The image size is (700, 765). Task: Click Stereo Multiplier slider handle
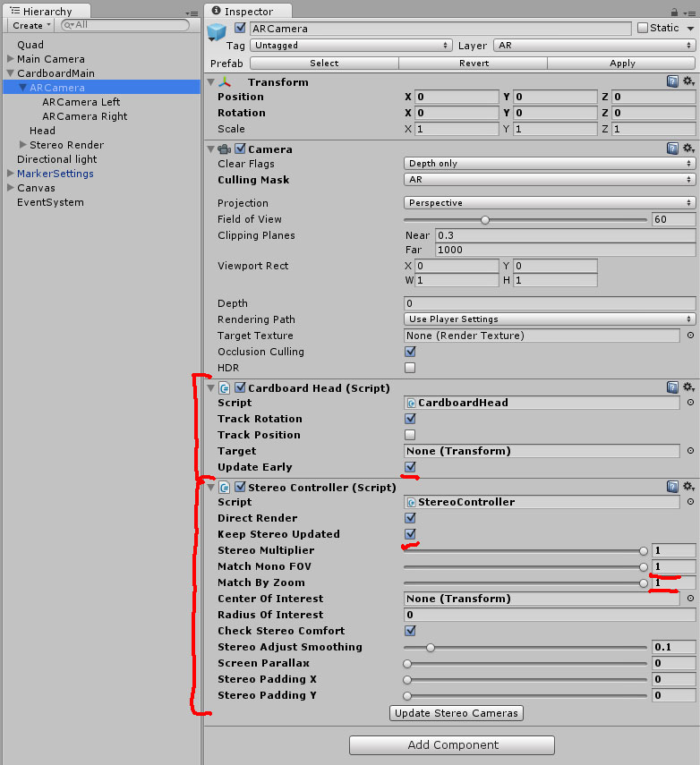coord(644,551)
